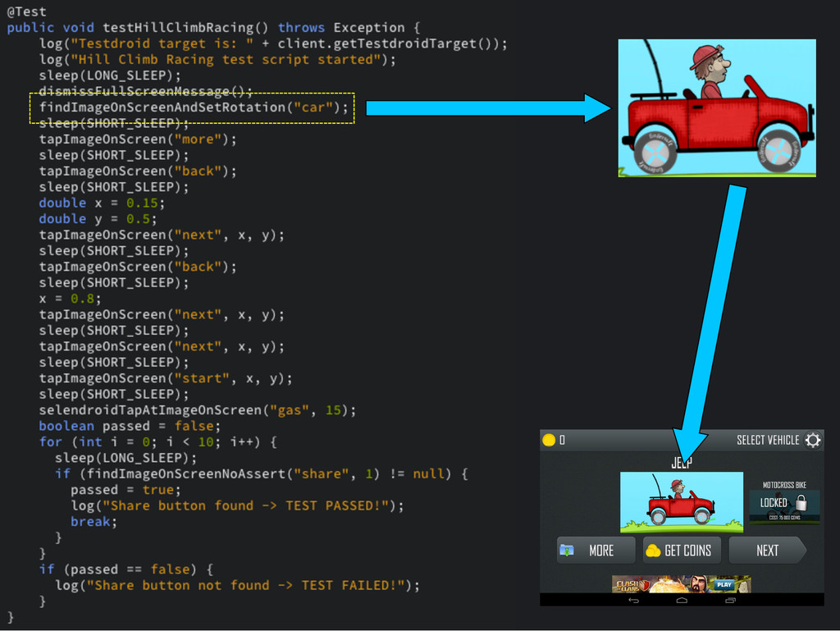840x631 pixels.
Task: Click the @Test annotation
Action: point(26,11)
